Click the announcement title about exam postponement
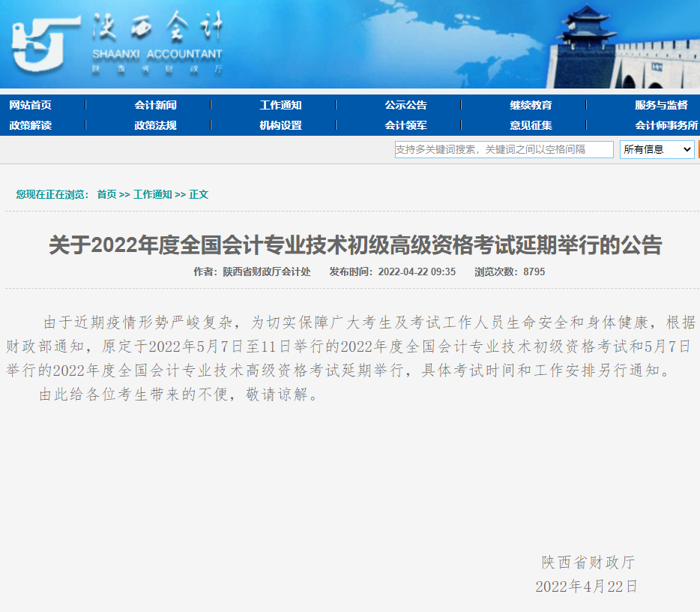The height and width of the screenshot is (612, 700). (350, 242)
